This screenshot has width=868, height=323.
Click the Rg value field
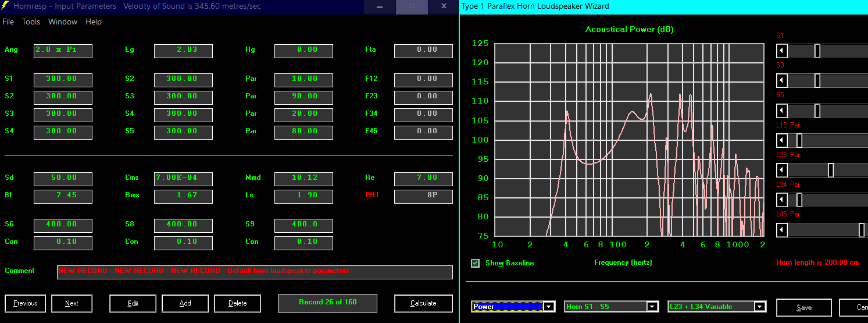tap(303, 51)
